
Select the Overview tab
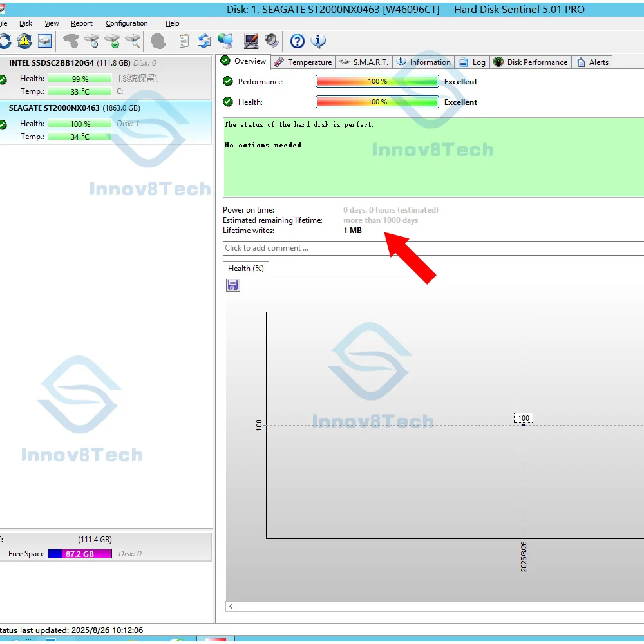point(243,62)
